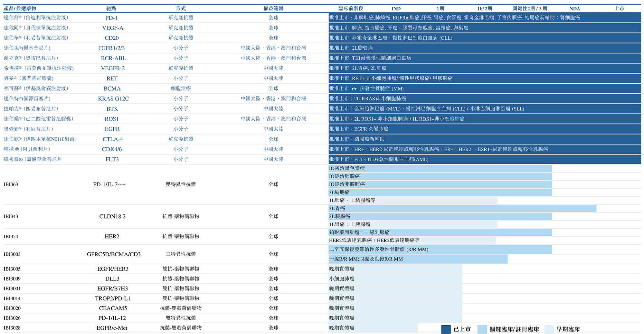
Task: Click product name 維複泰 (鹽酸奎紮替尼片)
Action: click(x=33, y=159)
